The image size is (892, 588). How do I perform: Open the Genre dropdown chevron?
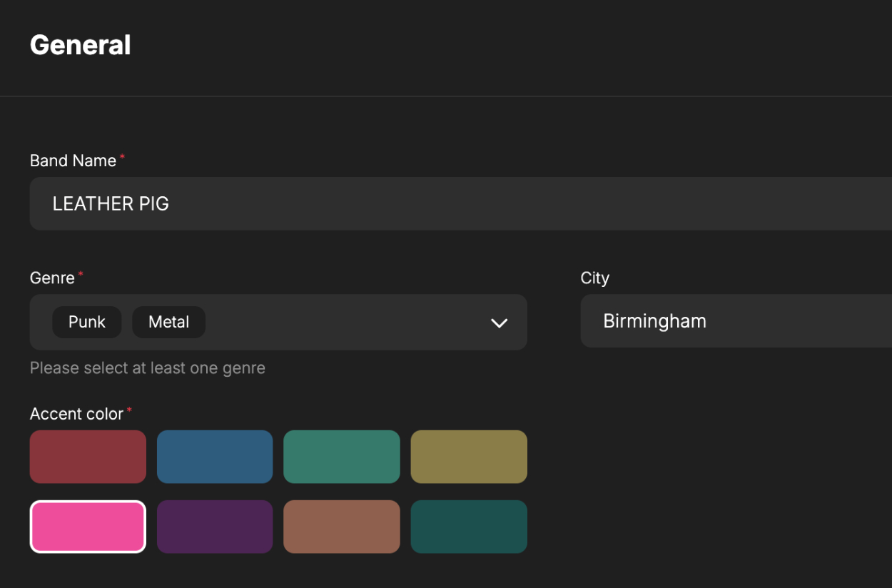pos(499,323)
